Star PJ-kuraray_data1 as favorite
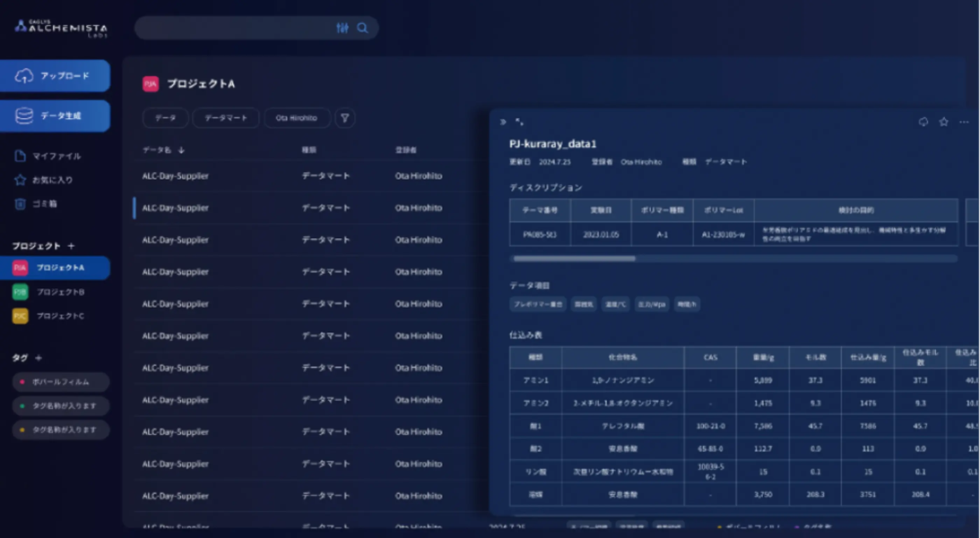 coord(944,122)
